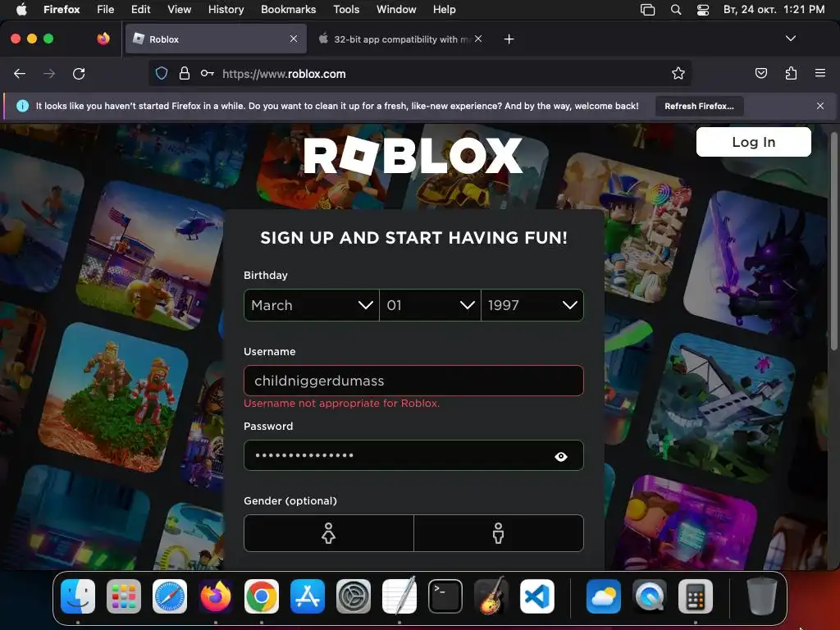840x630 pixels.
Task: Open Terminal from the Dock
Action: 445,596
